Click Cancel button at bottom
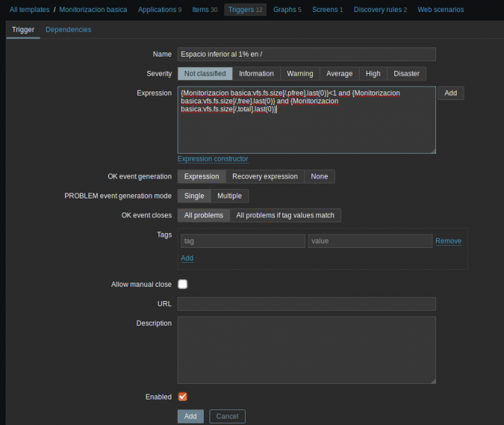The width and height of the screenshot is (504, 425). point(227,416)
